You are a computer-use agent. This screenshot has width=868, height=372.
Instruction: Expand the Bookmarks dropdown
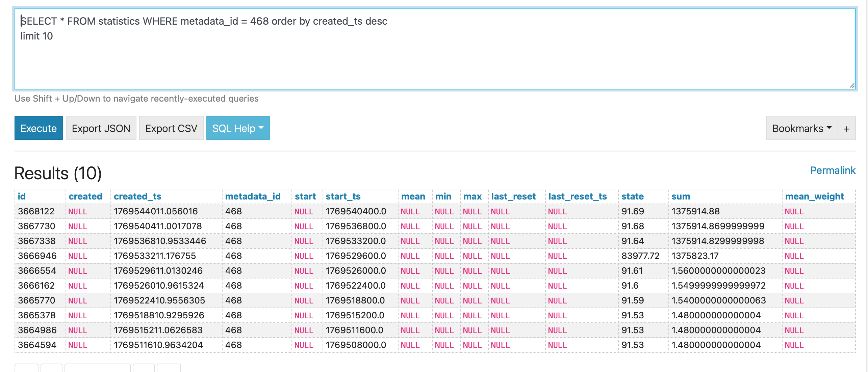pos(801,128)
